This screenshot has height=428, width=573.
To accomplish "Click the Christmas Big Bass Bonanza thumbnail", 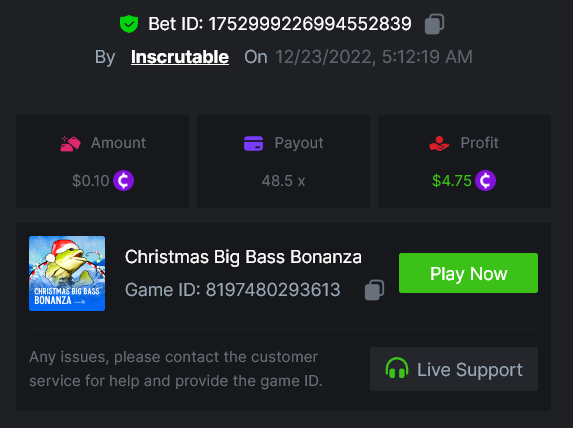I will tap(67, 273).
